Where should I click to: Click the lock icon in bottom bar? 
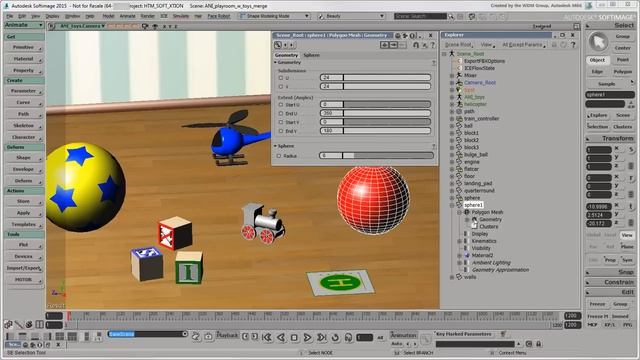point(538,344)
